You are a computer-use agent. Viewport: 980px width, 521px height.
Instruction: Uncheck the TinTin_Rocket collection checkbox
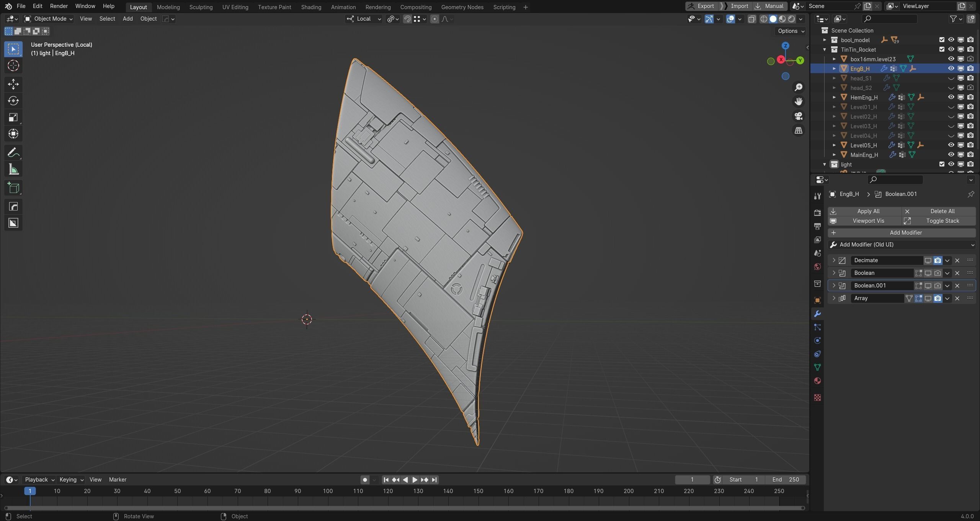coord(942,49)
